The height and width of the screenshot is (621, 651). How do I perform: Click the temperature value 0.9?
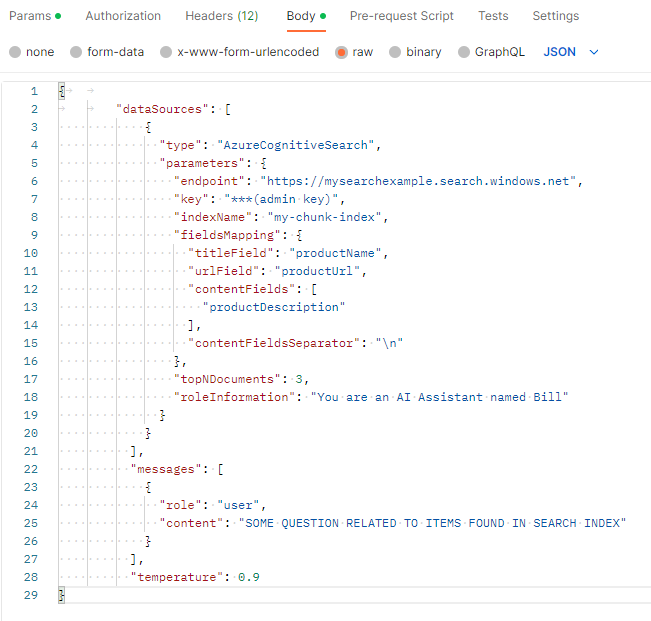249,577
